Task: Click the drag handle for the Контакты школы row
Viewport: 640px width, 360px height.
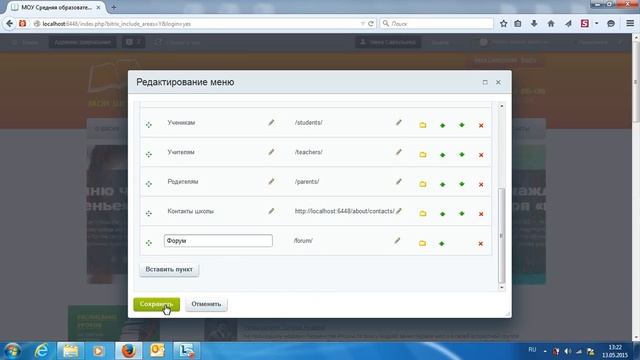Action: coord(149,213)
